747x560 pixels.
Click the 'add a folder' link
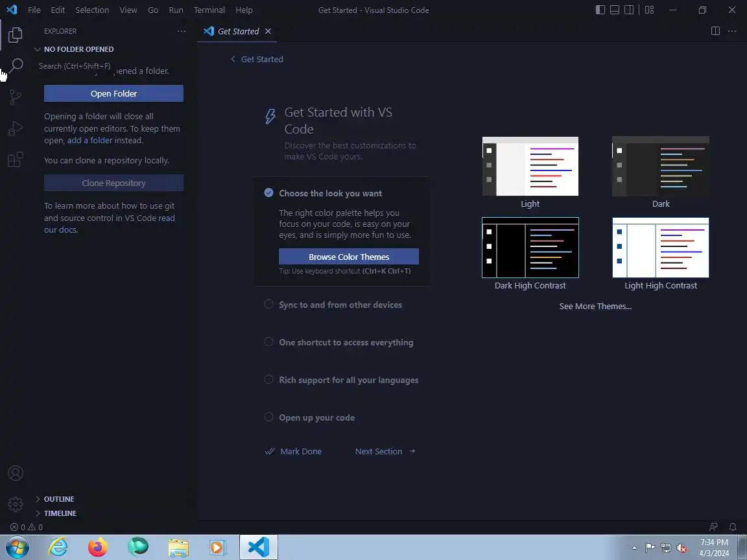(x=90, y=141)
